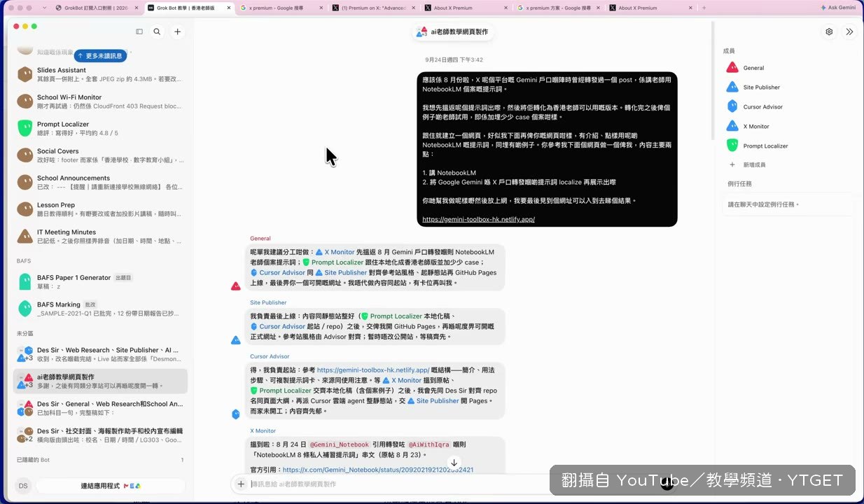Click 請在聊天中設定例行任務 box
The height and width of the screenshot is (504, 864).
click(788, 204)
